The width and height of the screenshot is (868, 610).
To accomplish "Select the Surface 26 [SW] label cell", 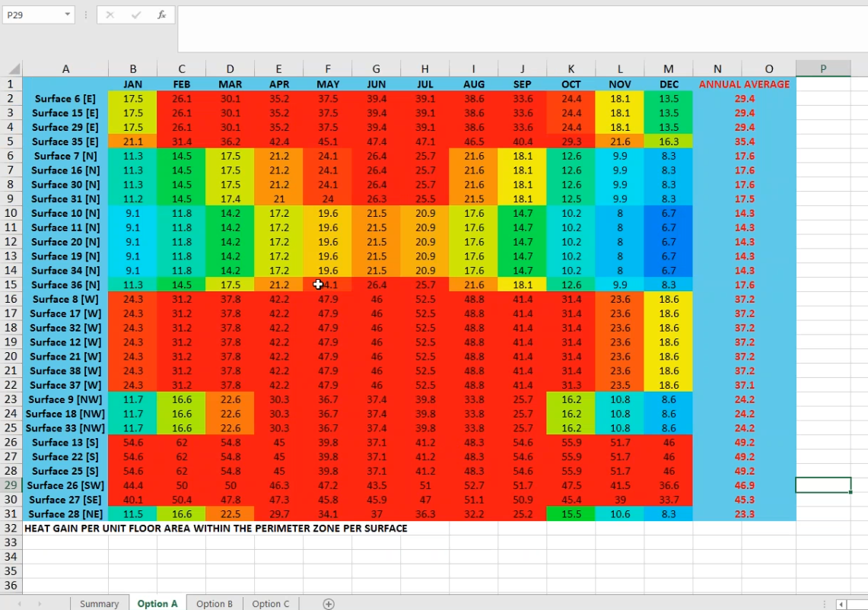I will click(65, 485).
